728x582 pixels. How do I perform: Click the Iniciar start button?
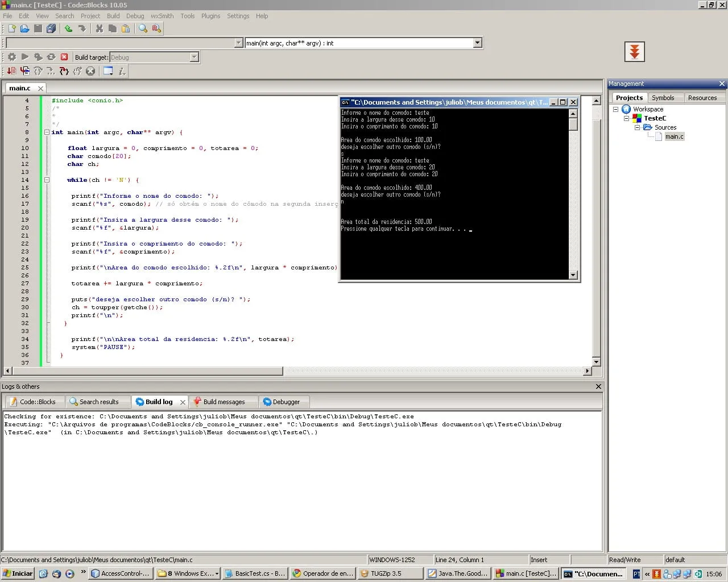tap(18, 573)
